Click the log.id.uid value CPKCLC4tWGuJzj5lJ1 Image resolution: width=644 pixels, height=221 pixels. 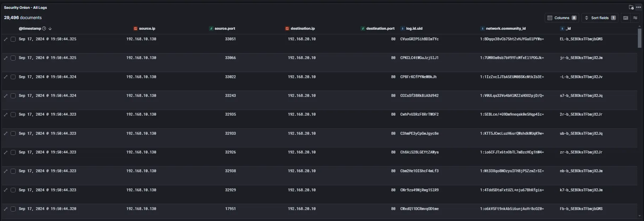(x=419, y=58)
